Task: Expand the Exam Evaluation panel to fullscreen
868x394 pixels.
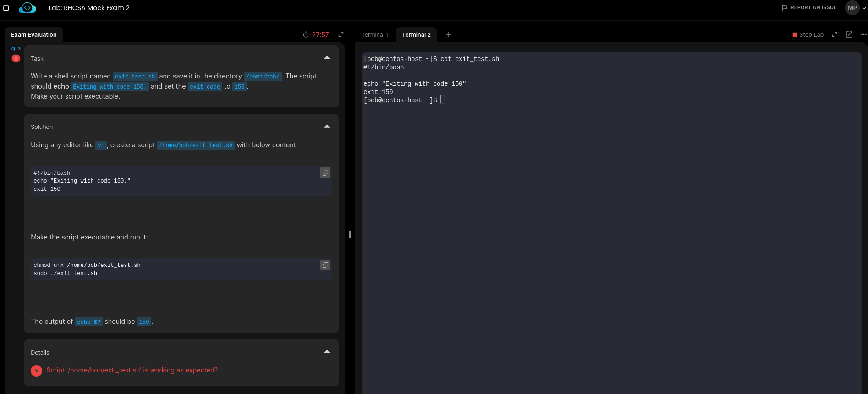Action: click(x=341, y=35)
